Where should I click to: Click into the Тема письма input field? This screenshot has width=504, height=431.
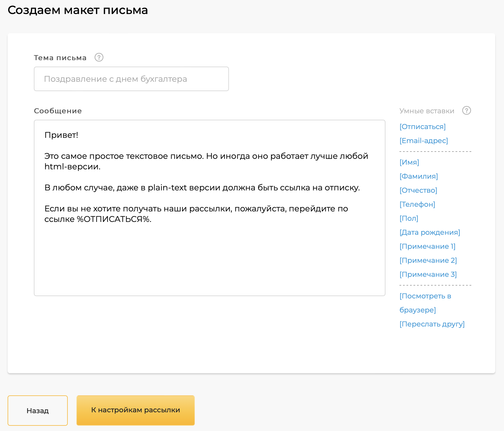(131, 79)
